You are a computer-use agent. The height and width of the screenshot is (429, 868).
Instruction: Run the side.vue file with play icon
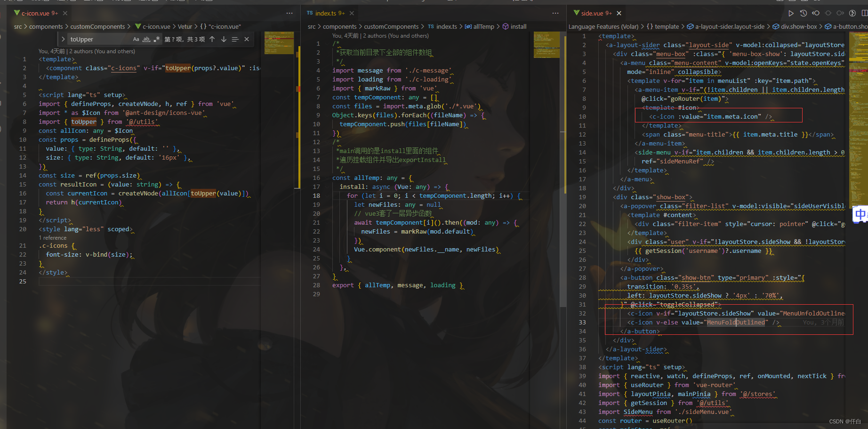pyautogui.click(x=791, y=13)
